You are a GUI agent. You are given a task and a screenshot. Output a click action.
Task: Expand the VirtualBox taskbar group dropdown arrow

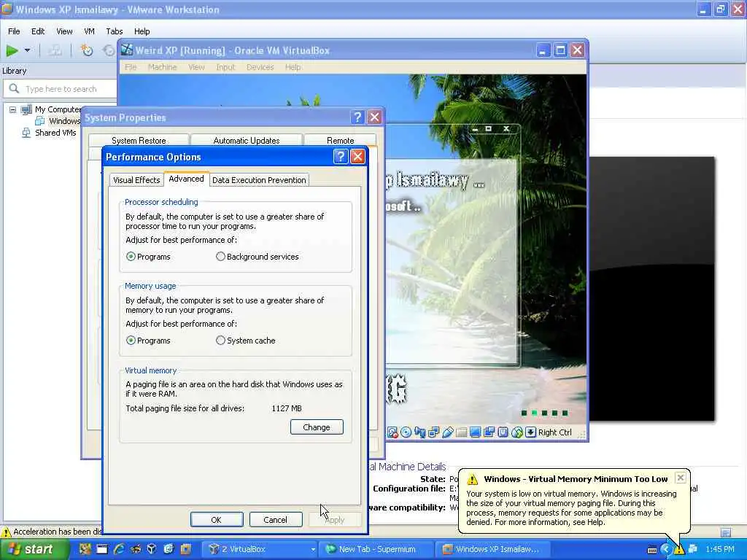[313, 550]
